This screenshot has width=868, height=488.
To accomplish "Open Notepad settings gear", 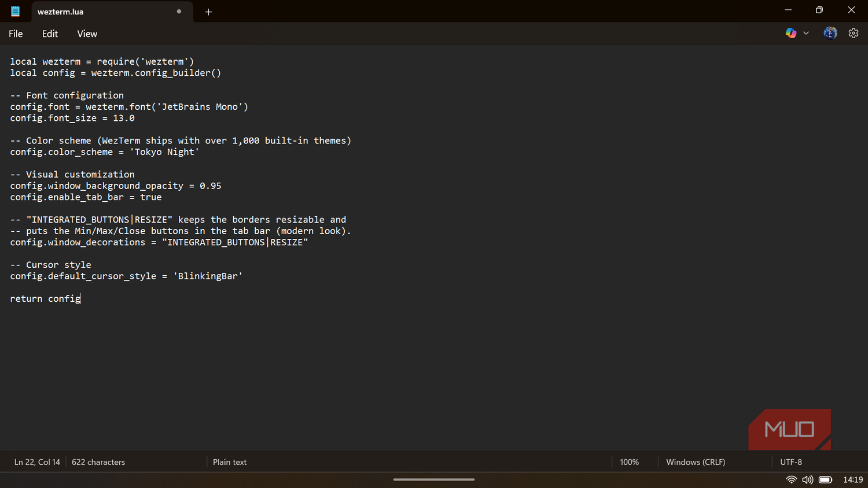I will (x=854, y=33).
